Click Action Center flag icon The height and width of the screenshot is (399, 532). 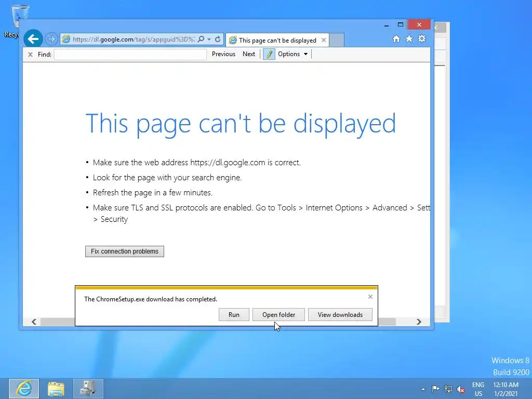click(436, 389)
